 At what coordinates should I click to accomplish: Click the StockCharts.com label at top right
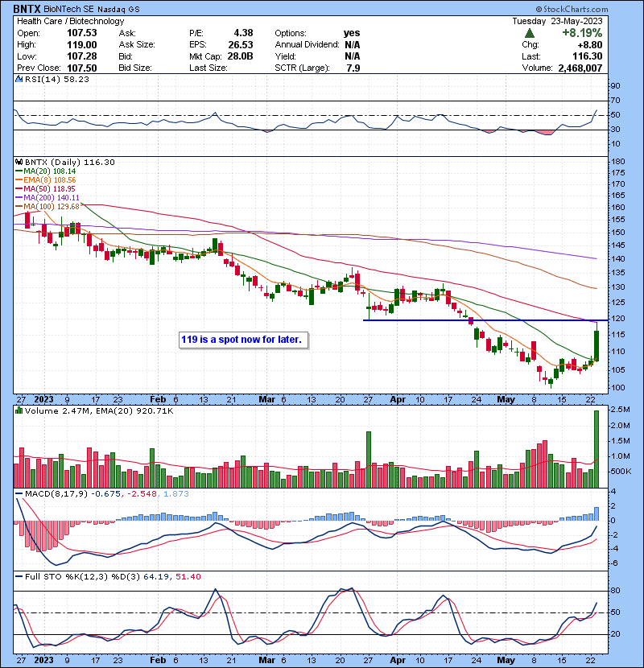pyautogui.click(x=572, y=9)
